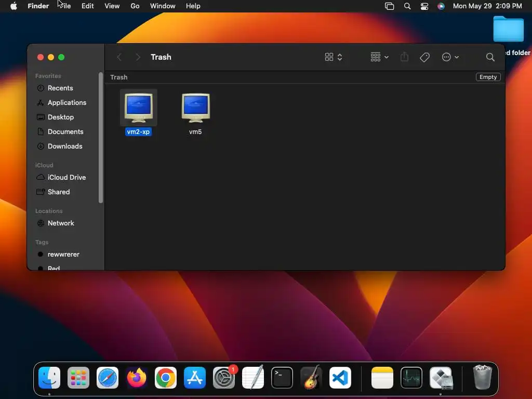
Task: Click the Edit Tags toolbar icon
Action: coord(424,57)
